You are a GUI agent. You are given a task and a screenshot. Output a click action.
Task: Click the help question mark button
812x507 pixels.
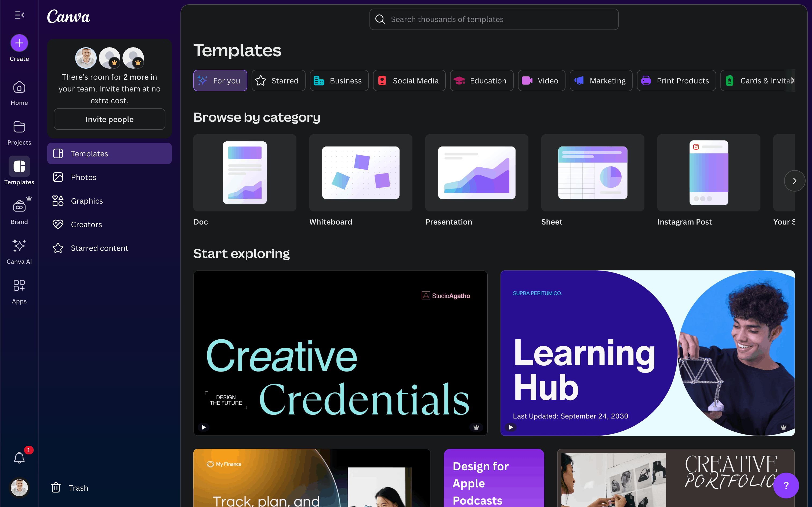786,485
